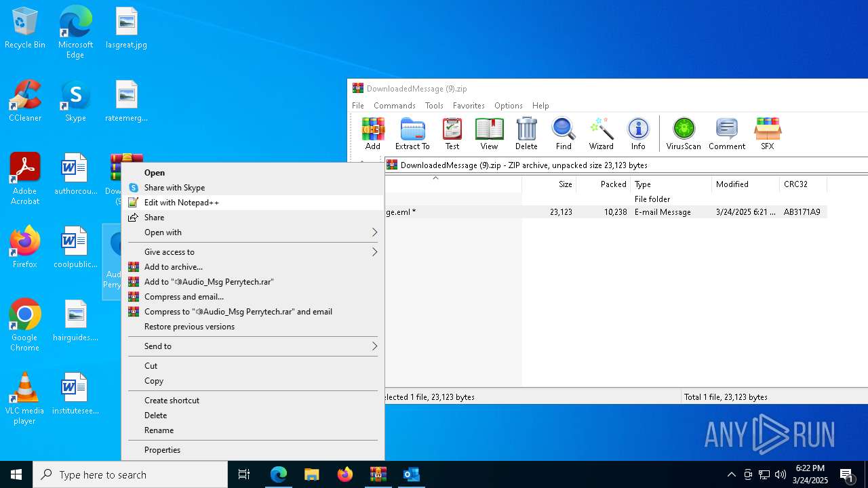Open the WinRAR Tools menu

click(434, 106)
